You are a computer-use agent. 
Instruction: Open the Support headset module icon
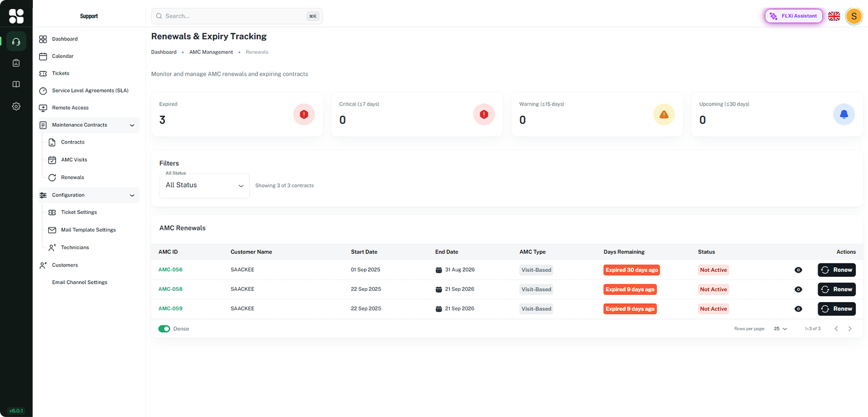coord(16,41)
